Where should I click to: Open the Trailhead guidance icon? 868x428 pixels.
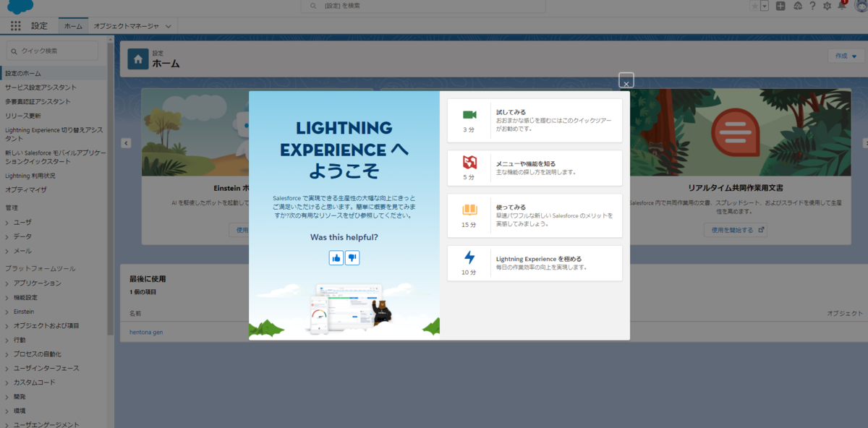tap(797, 6)
